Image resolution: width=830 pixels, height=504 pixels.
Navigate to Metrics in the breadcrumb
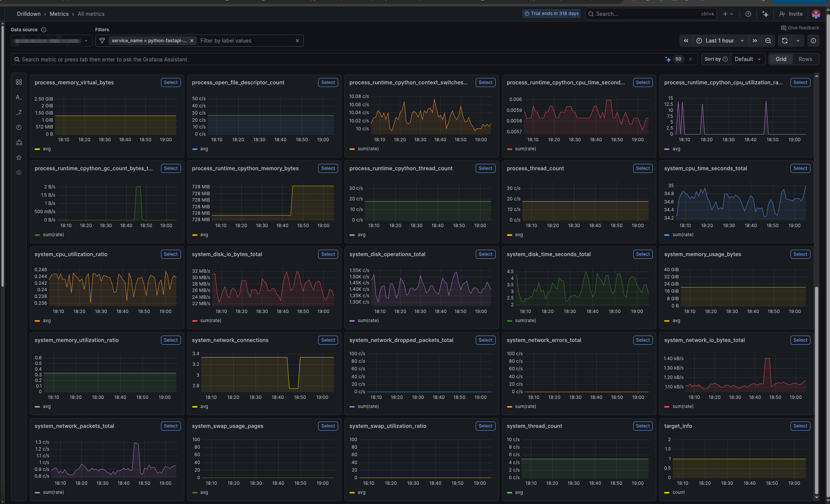tap(59, 14)
